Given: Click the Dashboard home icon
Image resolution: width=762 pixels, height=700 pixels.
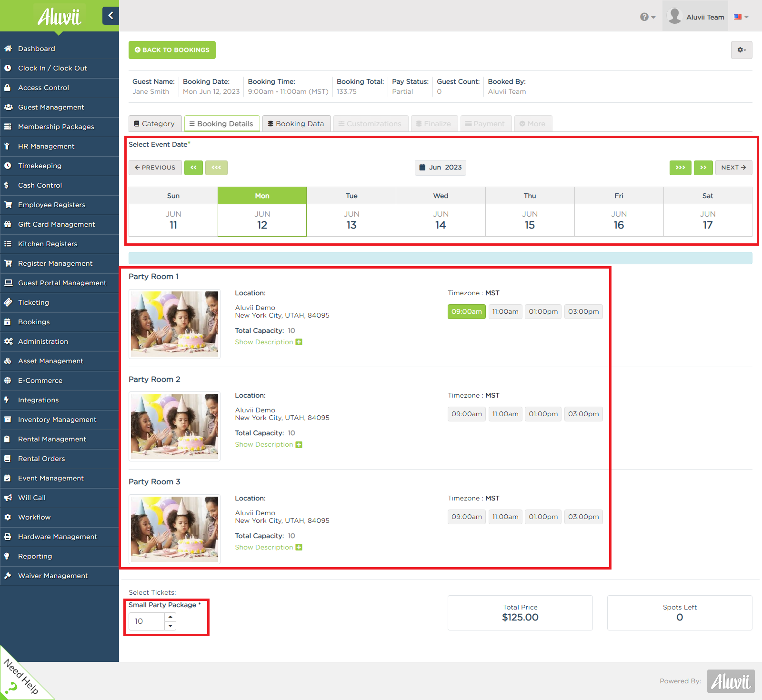Looking at the screenshot, I should click(x=8, y=49).
